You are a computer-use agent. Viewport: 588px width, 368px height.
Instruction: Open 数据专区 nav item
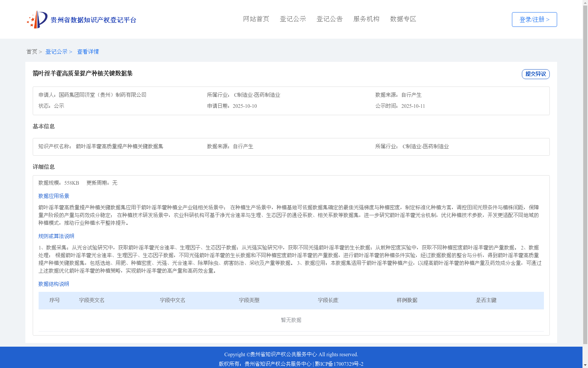coord(403,19)
